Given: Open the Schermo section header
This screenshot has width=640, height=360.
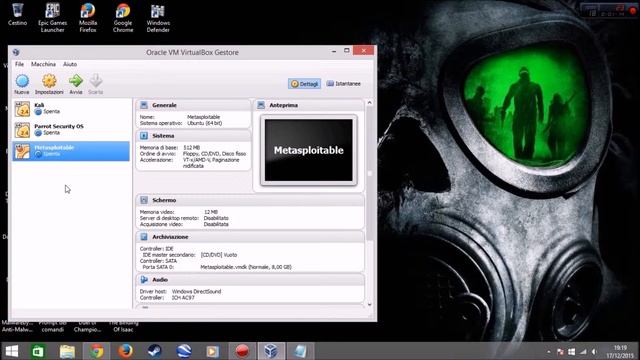Looking at the screenshot, I should 250,200.
